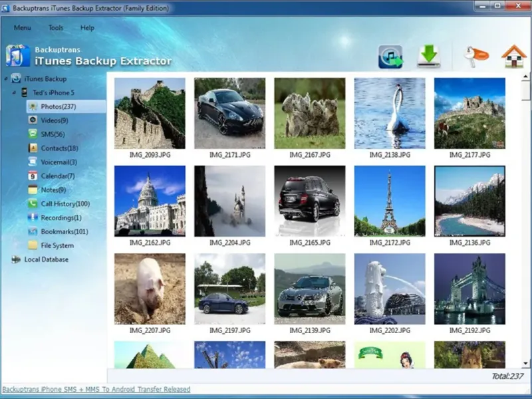Click the Recordings microphone icon
The width and height of the screenshot is (532, 399).
point(33,217)
